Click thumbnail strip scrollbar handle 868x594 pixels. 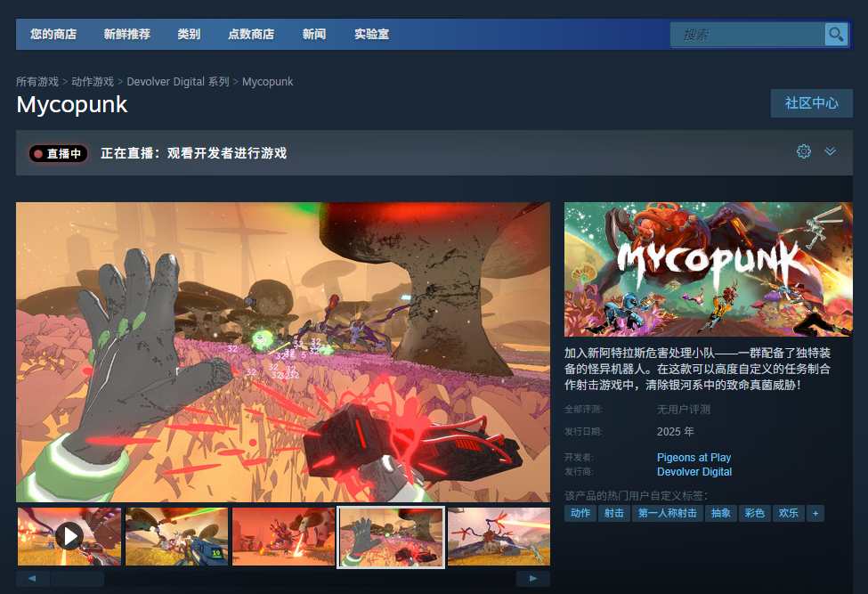point(77,579)
